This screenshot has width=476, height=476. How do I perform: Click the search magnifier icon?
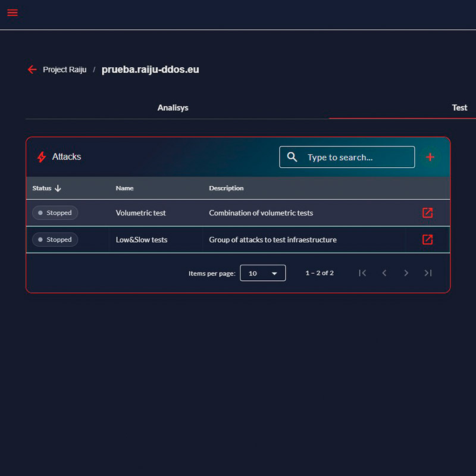292,157
